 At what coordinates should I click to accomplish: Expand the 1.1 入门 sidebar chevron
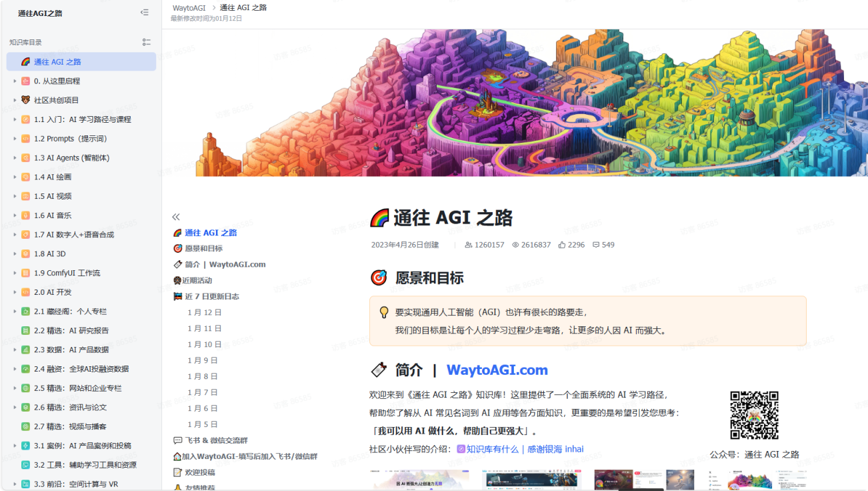click(16, 119)
